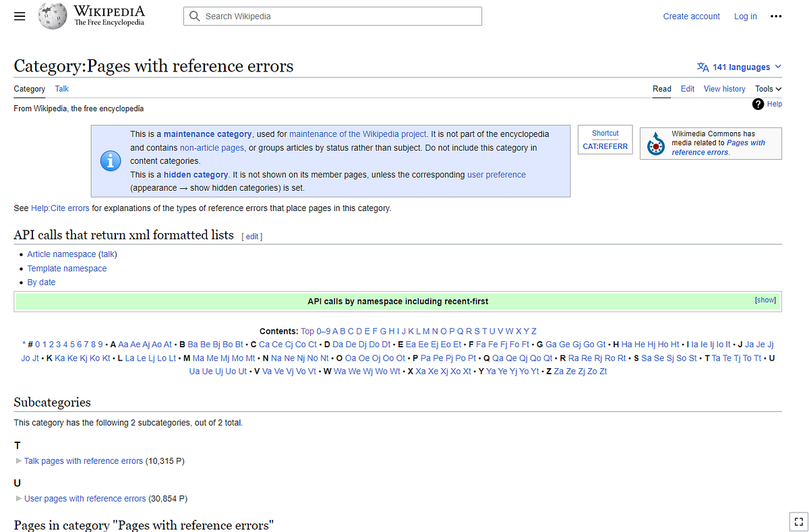Expand the Talk pages with reference errors subcategory
Viewport: 809px width, 532px height.
(x=18, y=461)
